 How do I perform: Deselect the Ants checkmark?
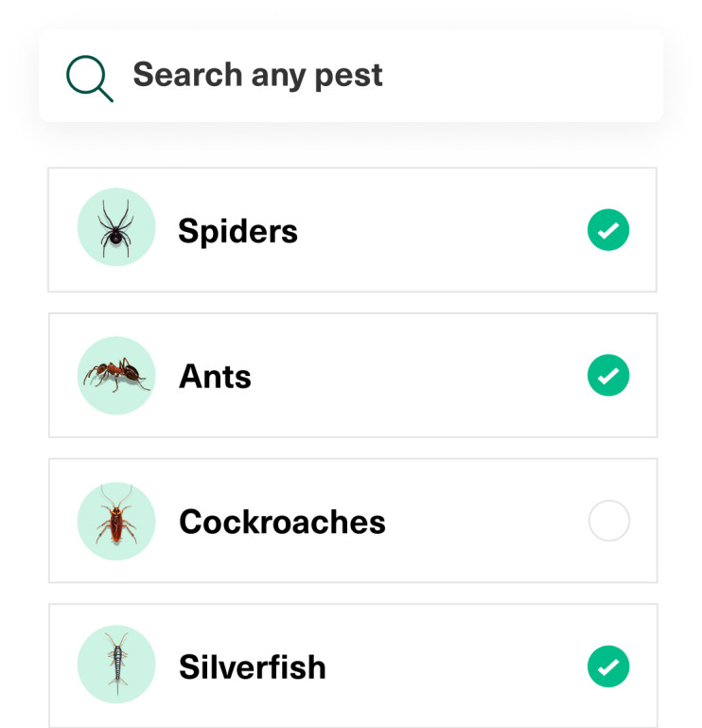coord(608,376)
